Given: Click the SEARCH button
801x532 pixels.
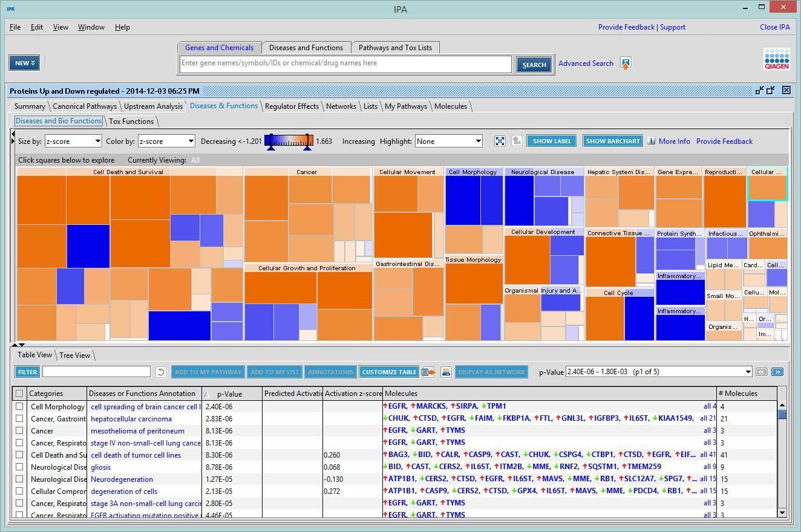Looking at the screenshot, I should (x=534, y=65).
